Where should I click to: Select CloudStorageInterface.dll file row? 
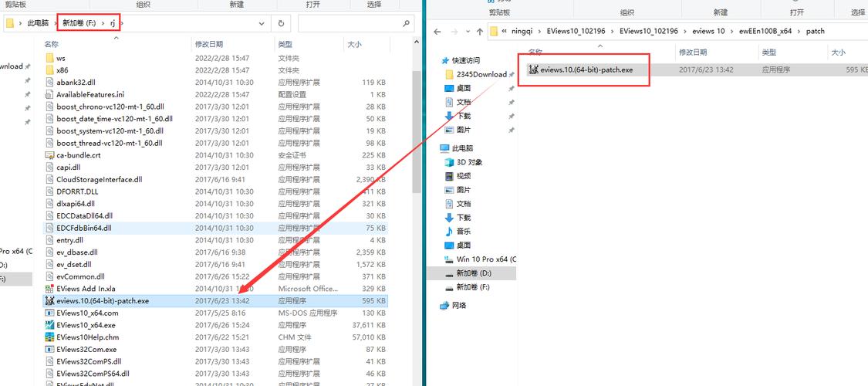pyautogui.click(x=215, y=179)
